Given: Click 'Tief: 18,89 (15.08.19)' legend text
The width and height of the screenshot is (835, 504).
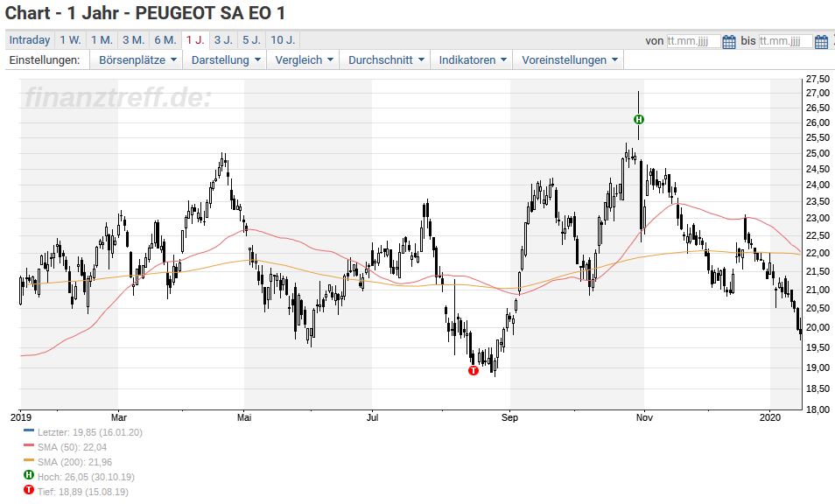Looking at the screenshot, I should pos(82,493).
